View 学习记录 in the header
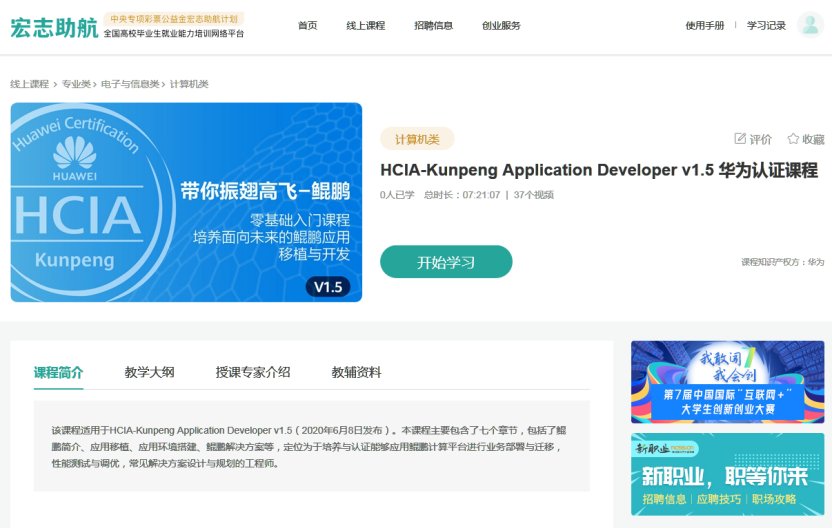The height and width of the screenshot is (528, 833). coord(766,25)
